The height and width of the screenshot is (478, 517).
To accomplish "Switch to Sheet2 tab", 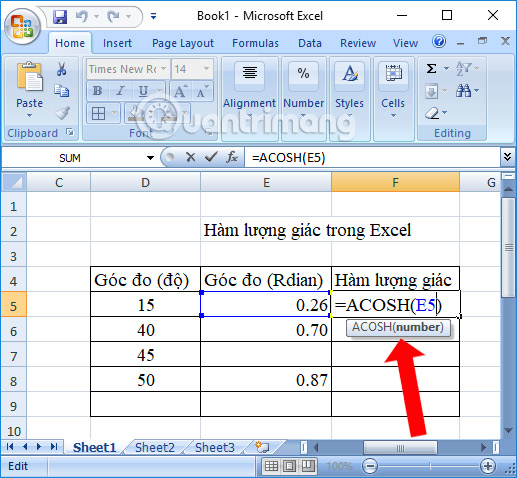I will coord(155,447).
